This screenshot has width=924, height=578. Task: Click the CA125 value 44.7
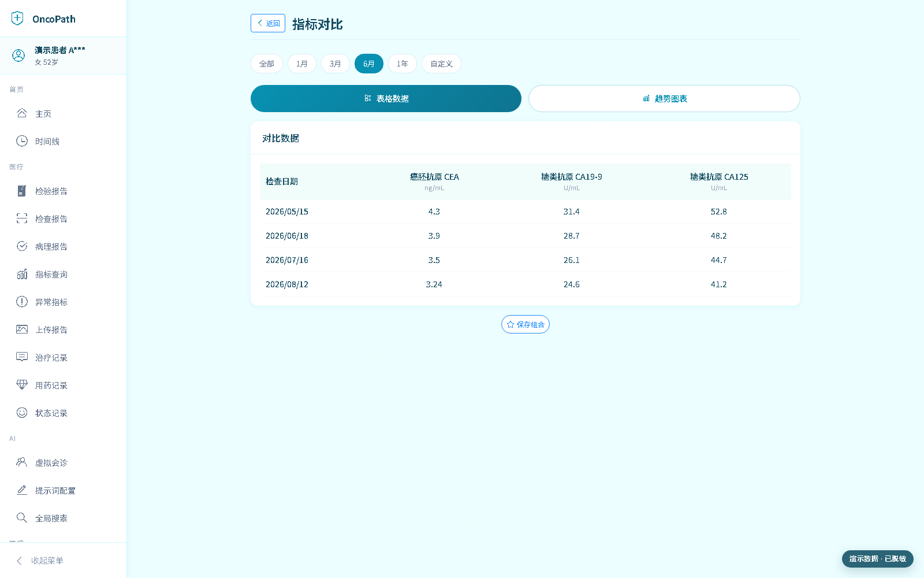tap(719, 260)
